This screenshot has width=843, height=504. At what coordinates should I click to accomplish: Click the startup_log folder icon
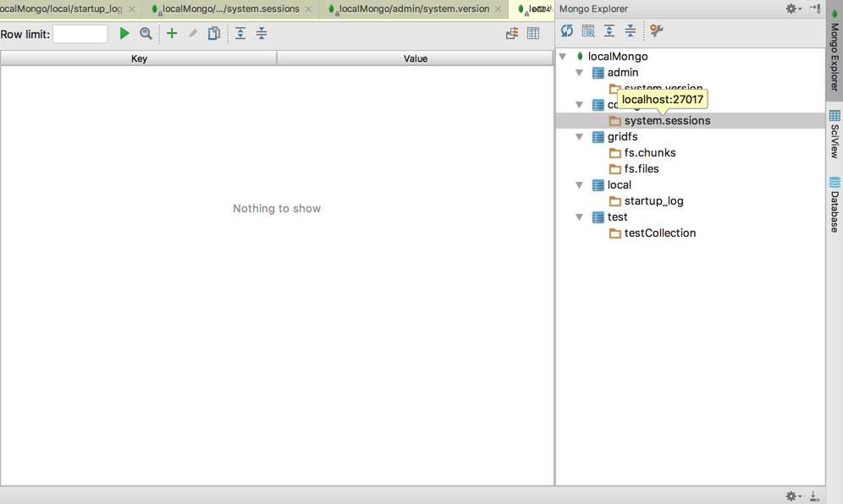click(x=615, y=201)
